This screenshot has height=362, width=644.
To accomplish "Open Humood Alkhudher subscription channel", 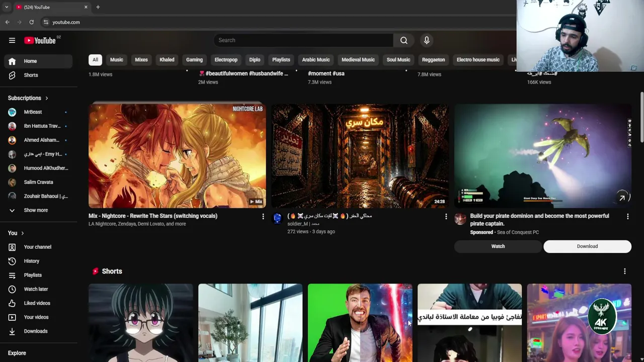I will (x=39, y=168).
